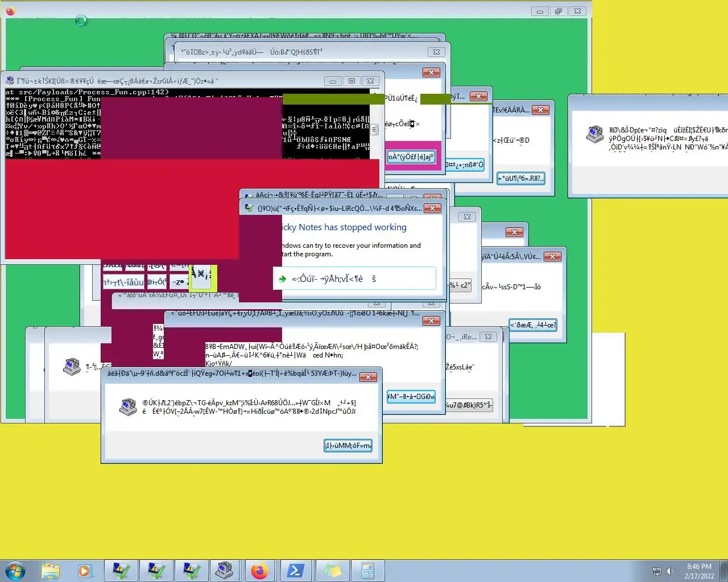Close the 'ûò┴EFU' titled dialog
The height and width of the screenshot is (582, 728).
431,321
